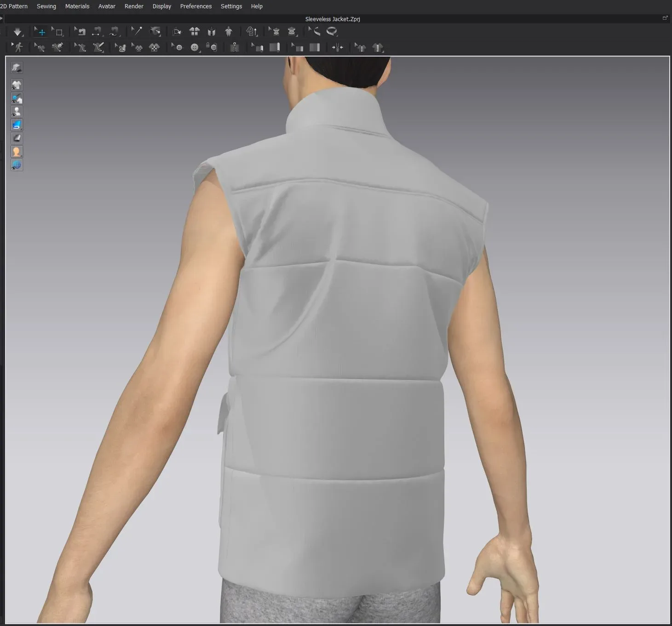
Task: Select Tack on Avatar tool
Action: pos(155,32)
